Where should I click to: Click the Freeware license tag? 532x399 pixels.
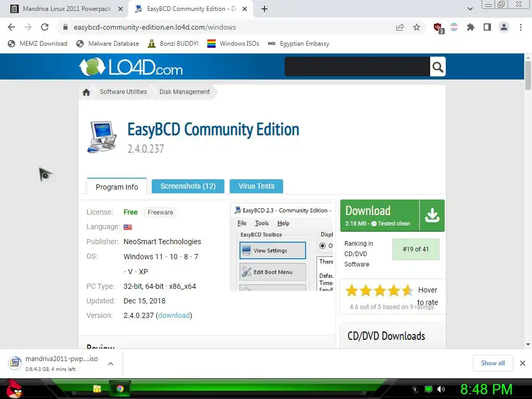coord(160,212)
